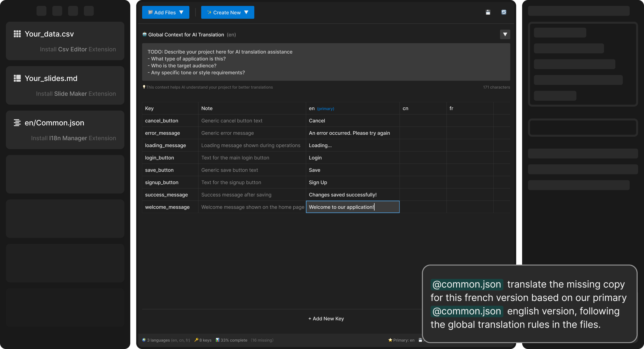Click the 'Login' English translation cell
The height and width of the screenshot is (349, 644).
pyautogui.click(x=353, y=158)
